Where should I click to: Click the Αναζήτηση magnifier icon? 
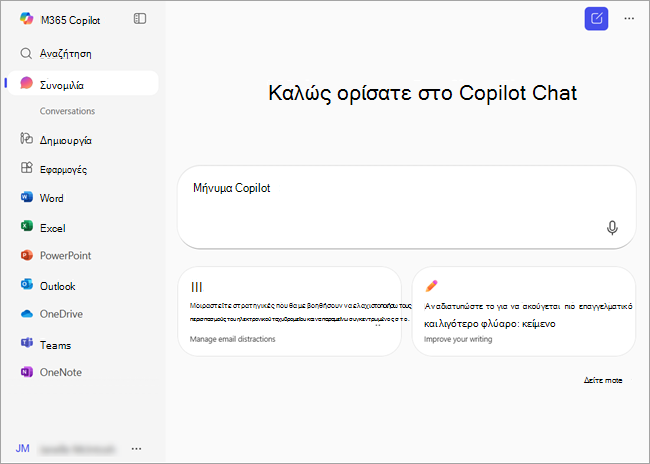pos(26,53)
